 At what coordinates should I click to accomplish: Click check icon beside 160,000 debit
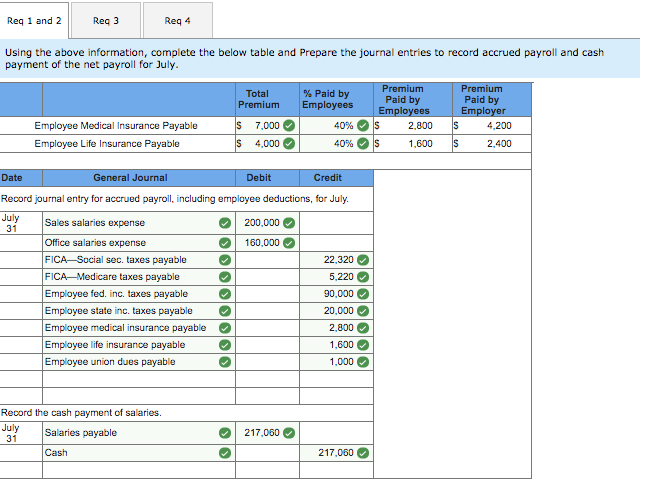pyautogui.click(x=289, y=243)
